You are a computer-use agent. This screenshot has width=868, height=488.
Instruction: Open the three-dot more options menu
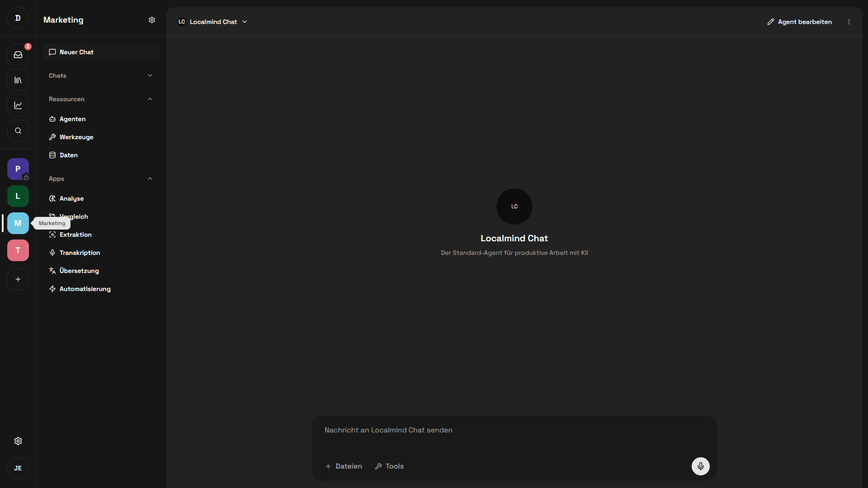tap(849, 22)
